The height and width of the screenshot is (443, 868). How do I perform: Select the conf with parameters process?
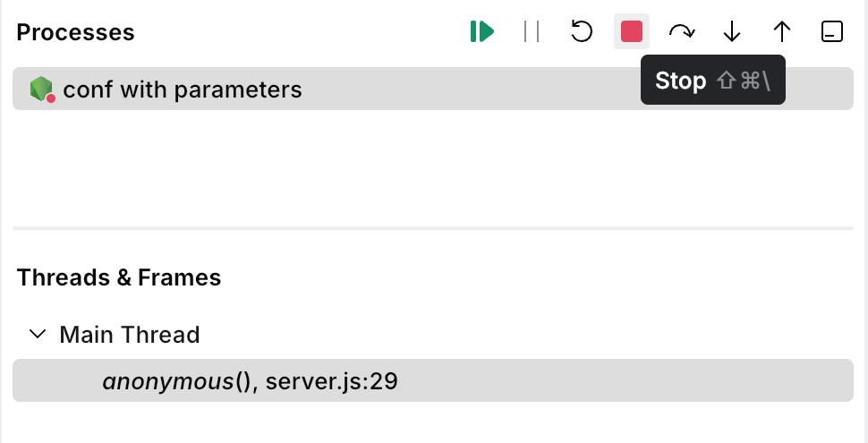[x=183, y=89]
